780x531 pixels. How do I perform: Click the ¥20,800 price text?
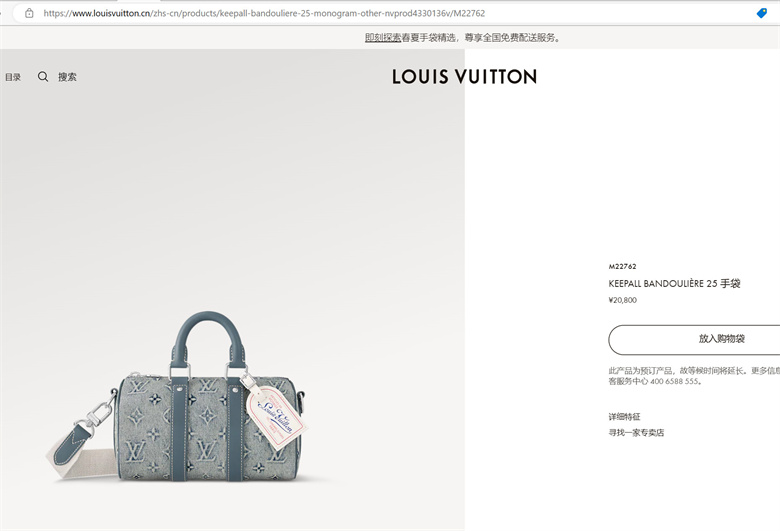622,300
